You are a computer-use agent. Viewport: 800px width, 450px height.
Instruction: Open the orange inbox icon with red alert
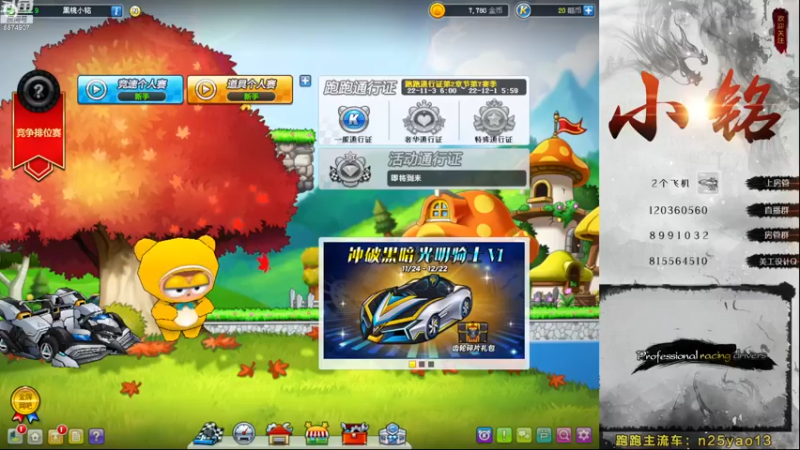click(x=56, y=435)
